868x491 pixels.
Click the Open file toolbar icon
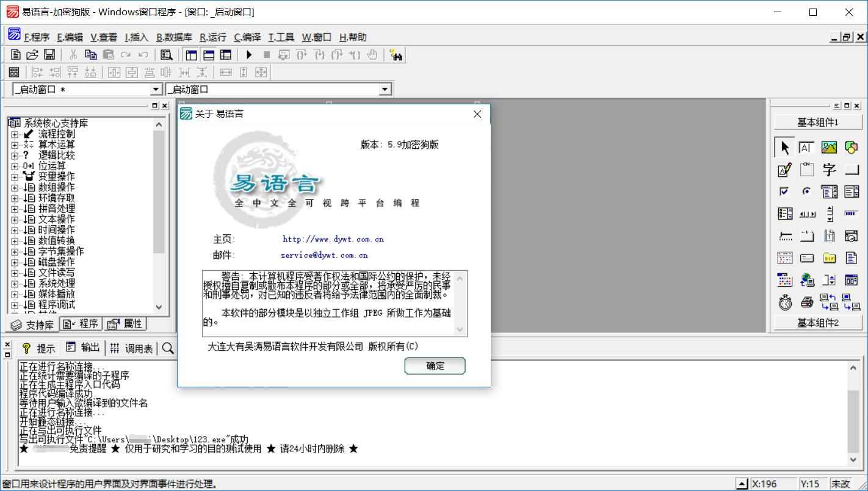click(x=32, y=54)
